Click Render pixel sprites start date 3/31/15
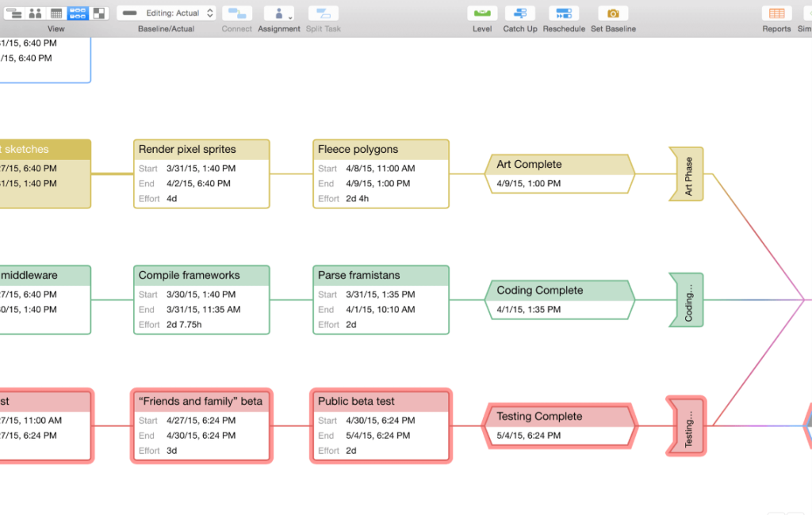This screenshot has height=515, width=812. [201, 168]
